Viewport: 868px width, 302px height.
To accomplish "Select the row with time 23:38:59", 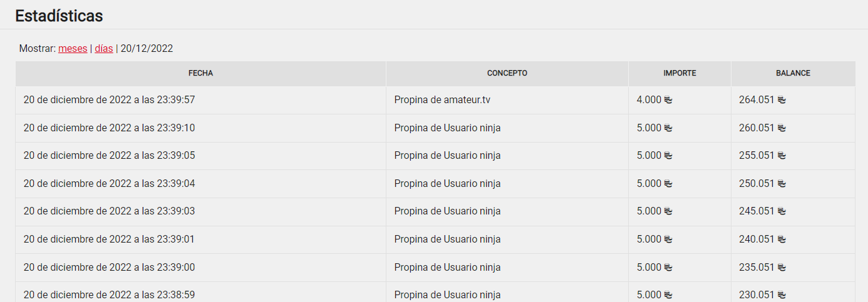I will point(435,292).
